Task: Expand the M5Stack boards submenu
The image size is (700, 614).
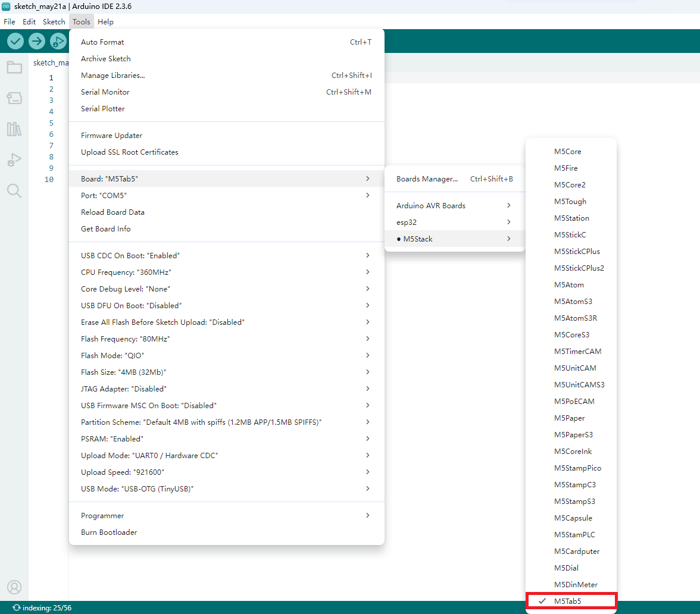Action: click(x=455, y=239)
